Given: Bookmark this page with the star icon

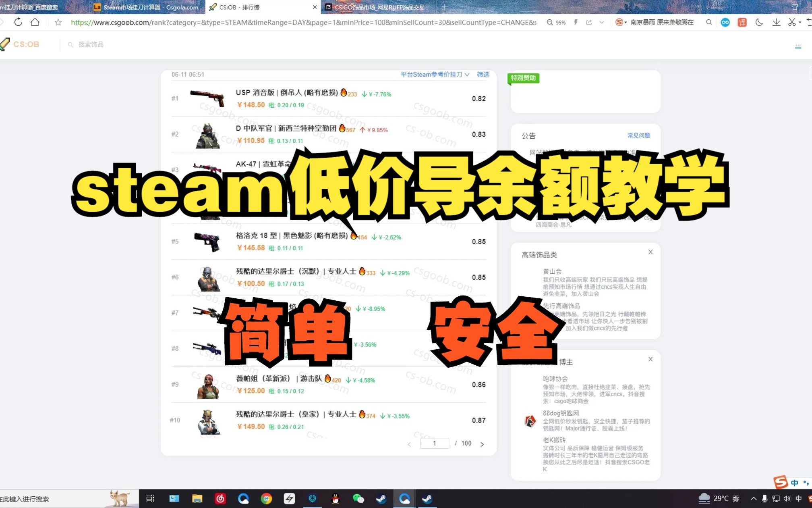Looking at the screenshot, I should (x=58, y=22).
